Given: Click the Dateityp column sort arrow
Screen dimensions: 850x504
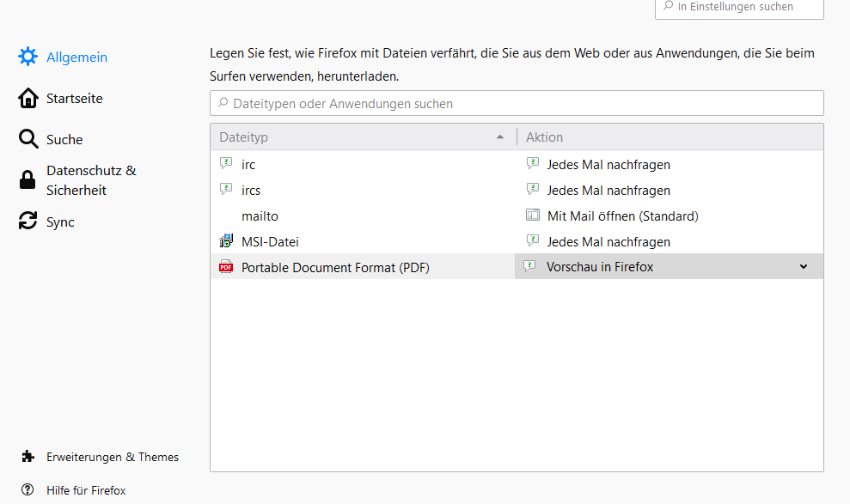Looking at the screenshot, I should pos(500,137).
